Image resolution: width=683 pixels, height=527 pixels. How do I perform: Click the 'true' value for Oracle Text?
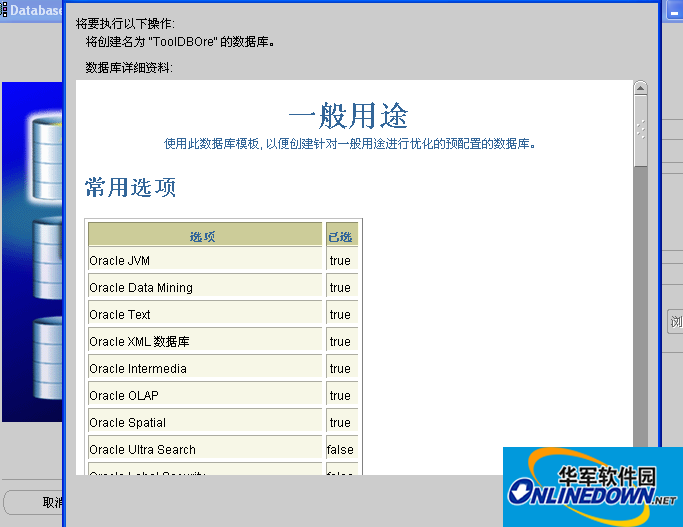click(x=340, y=314)
